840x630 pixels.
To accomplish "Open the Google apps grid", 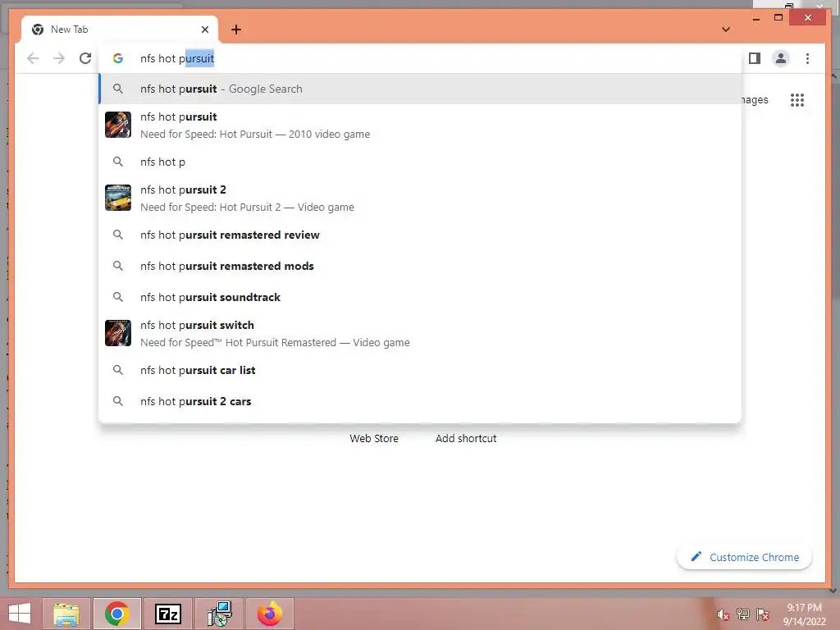I will (x=797, y=99).
